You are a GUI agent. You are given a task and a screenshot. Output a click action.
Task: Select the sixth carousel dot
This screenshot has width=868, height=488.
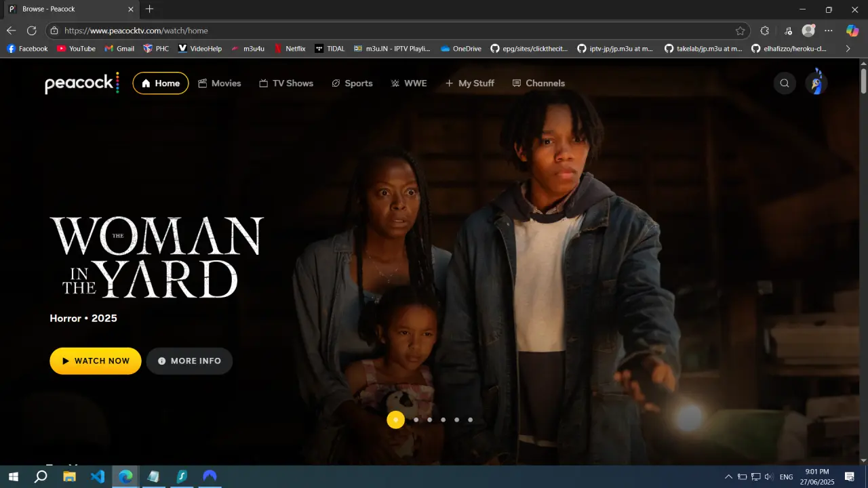[x=470, y=420]
